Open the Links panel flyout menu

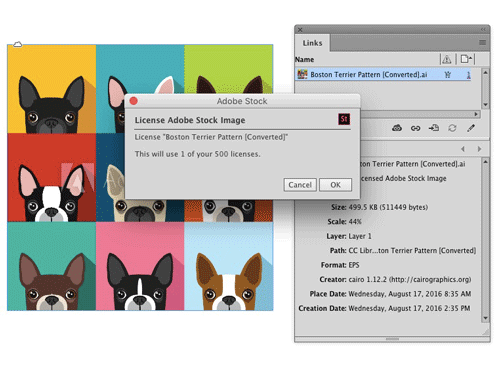[x=482, y=43]
